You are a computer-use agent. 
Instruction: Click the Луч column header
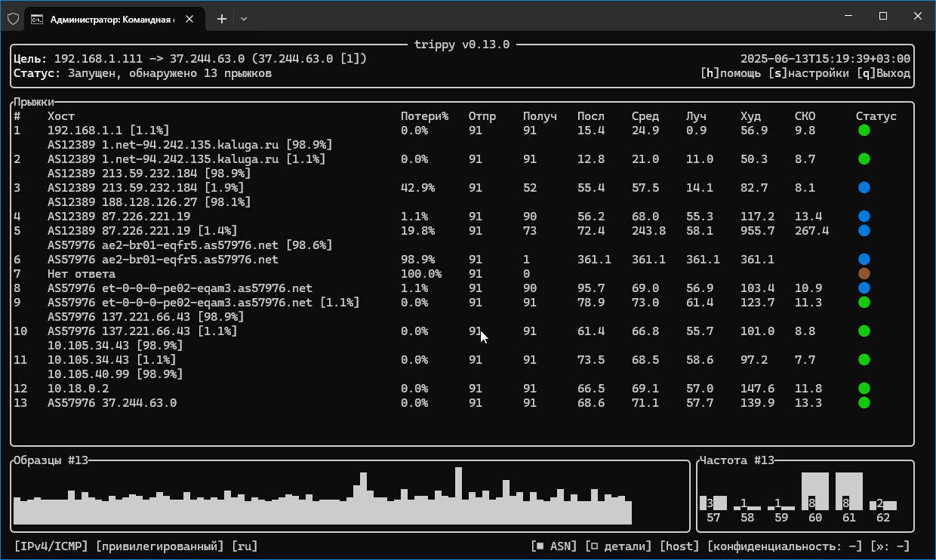point(696,116)
